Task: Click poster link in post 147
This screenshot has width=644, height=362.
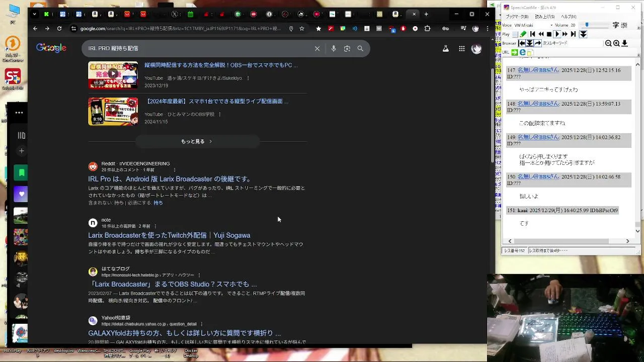Action: pyautogui.click(x=538, y=70)
